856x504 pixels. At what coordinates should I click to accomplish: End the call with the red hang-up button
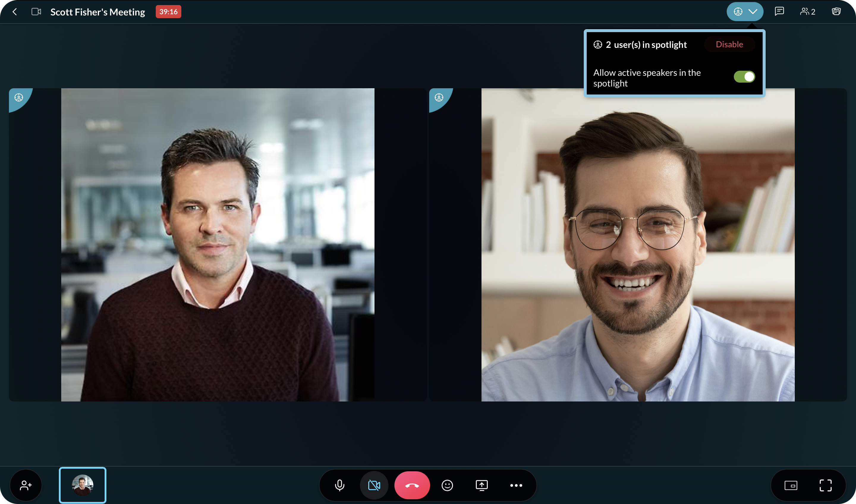click(x=412, y=485)
